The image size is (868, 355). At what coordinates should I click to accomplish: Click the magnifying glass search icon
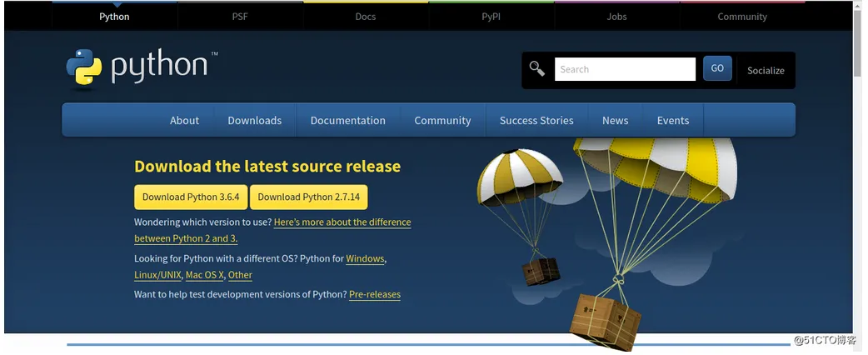point(536,68)
